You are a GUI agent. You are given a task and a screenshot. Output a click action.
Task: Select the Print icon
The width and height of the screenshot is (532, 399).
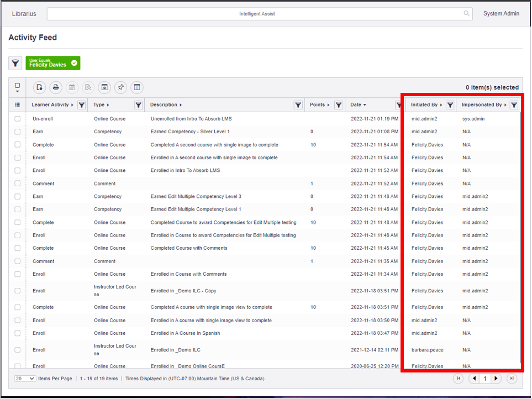click(x=55, y=87)
